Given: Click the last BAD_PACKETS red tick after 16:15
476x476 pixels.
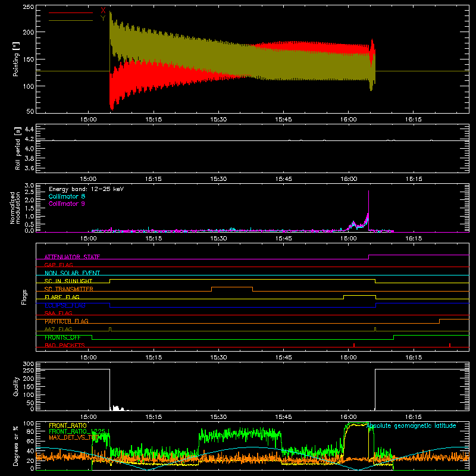Looking at the screenshot, I should coord(450,345).
